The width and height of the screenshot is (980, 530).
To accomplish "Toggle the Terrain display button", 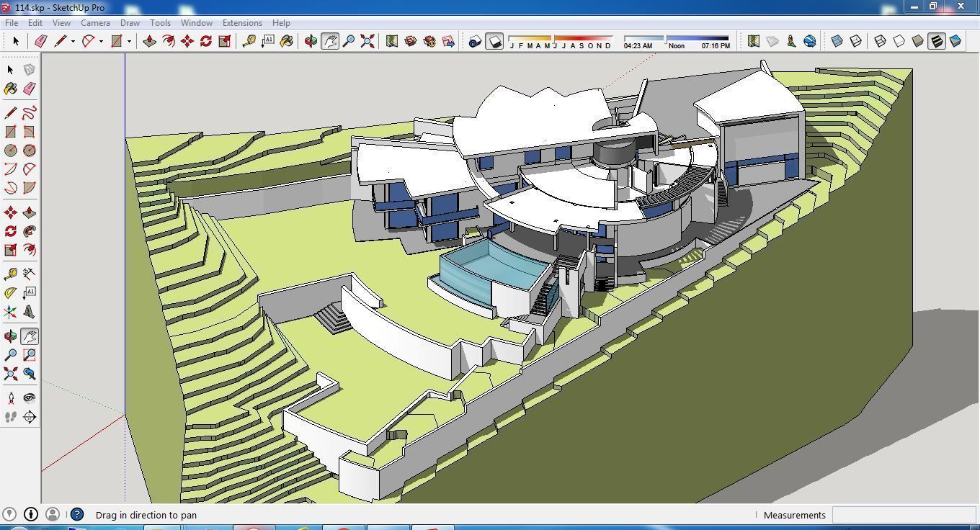I will [772, 41].
